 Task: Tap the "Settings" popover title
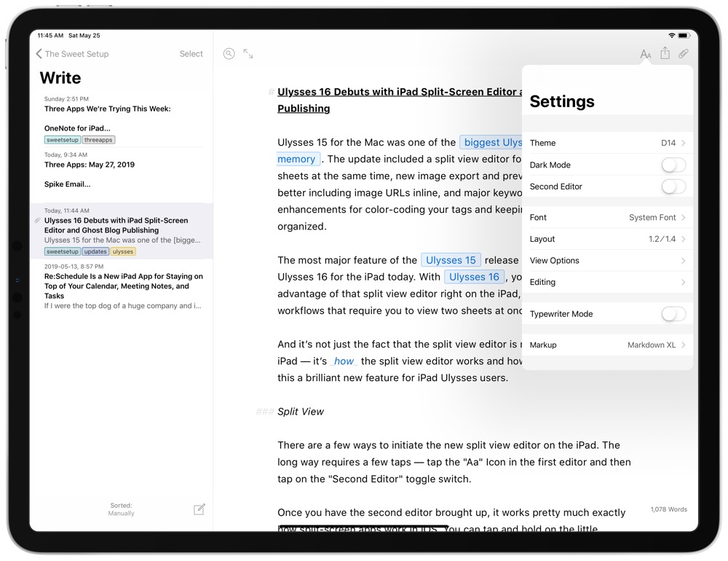click(x=562, y=101)
